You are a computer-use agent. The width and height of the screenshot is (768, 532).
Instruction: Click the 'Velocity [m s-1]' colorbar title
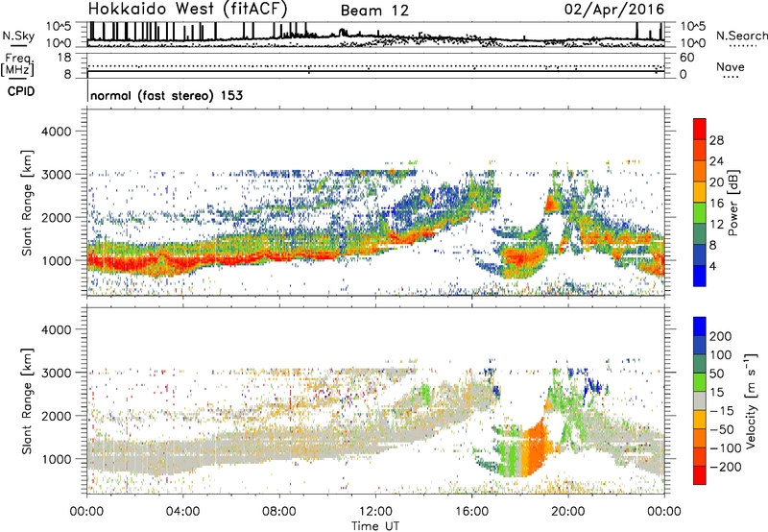(751, 400)
